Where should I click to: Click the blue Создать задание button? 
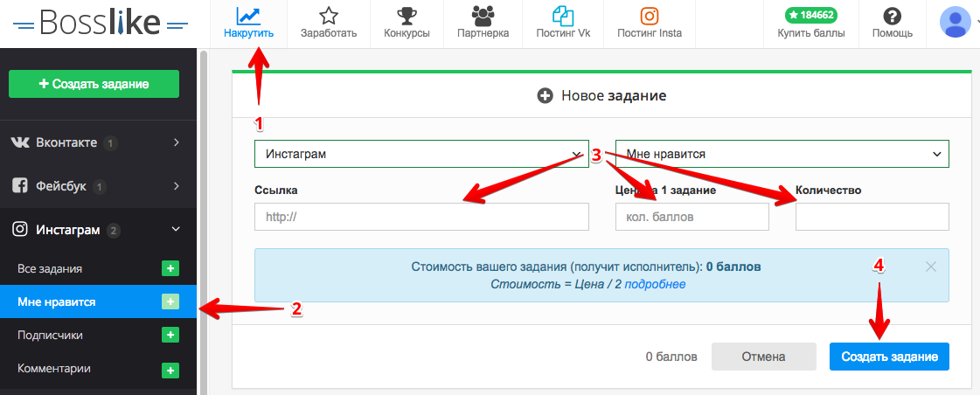[889, 357]
